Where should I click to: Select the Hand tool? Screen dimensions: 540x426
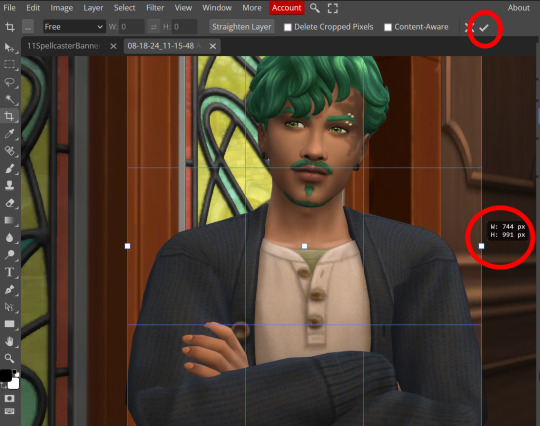(9, 341)
